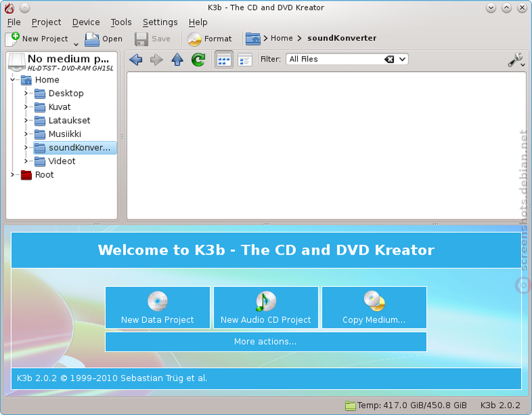Click the More actions button
This screenshot has height=415, width=532.
266,342
